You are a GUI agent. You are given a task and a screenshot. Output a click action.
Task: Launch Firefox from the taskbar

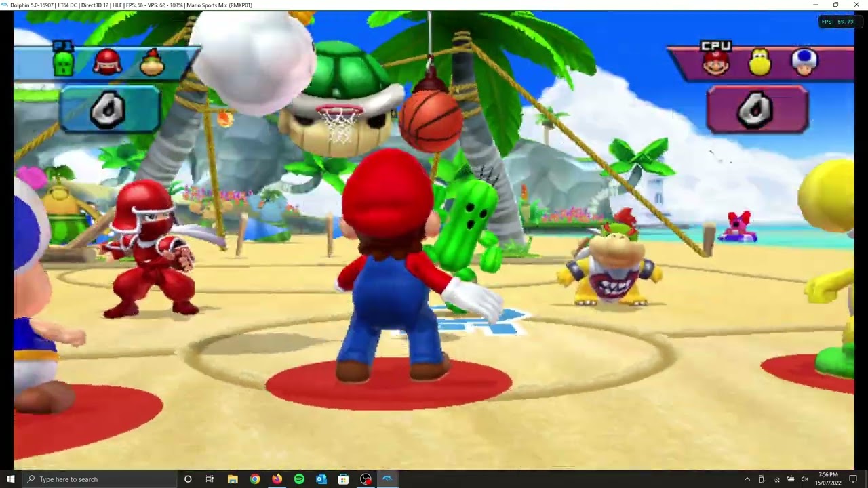coord(277,479)
